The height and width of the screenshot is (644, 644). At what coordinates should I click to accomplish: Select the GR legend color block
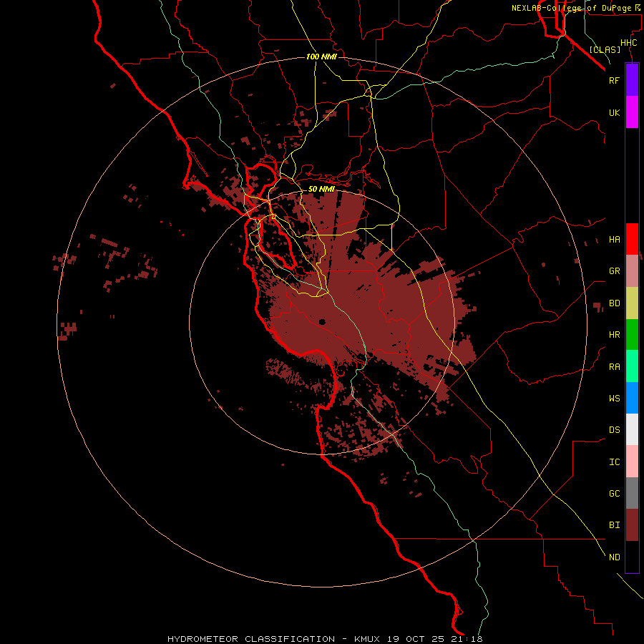(632, 271)
